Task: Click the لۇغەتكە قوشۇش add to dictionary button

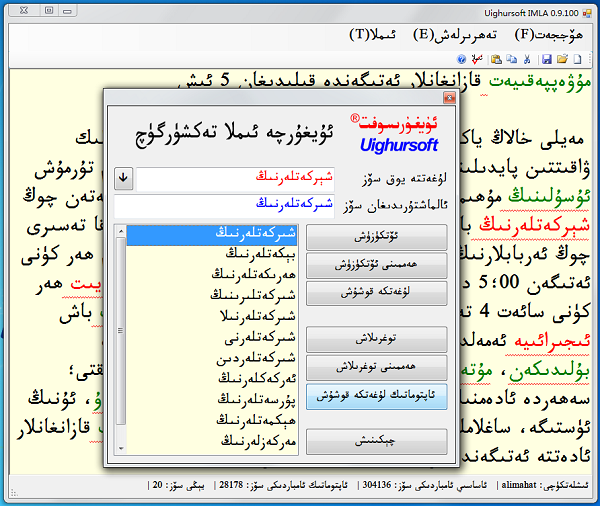Action: click(377, 293)
